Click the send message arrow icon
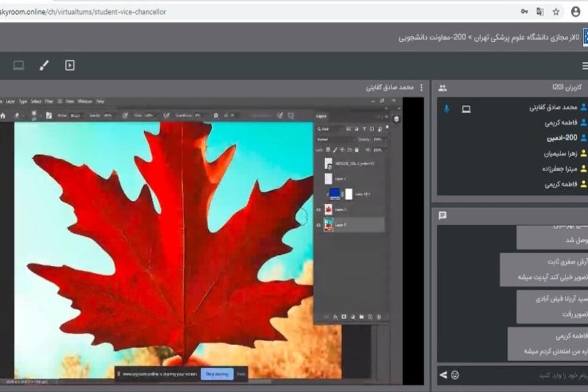 [x=443, y=375]
